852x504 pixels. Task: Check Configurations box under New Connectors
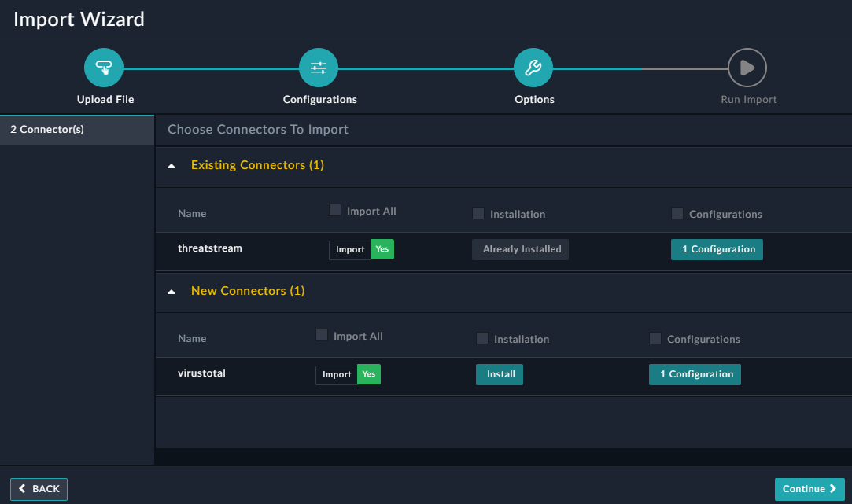[x=655, y=338]
